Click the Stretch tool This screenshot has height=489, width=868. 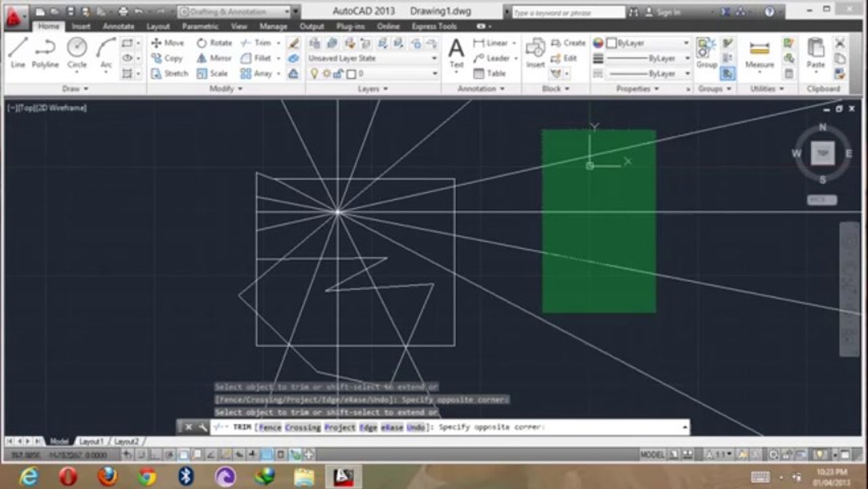[x=170, y=73]
